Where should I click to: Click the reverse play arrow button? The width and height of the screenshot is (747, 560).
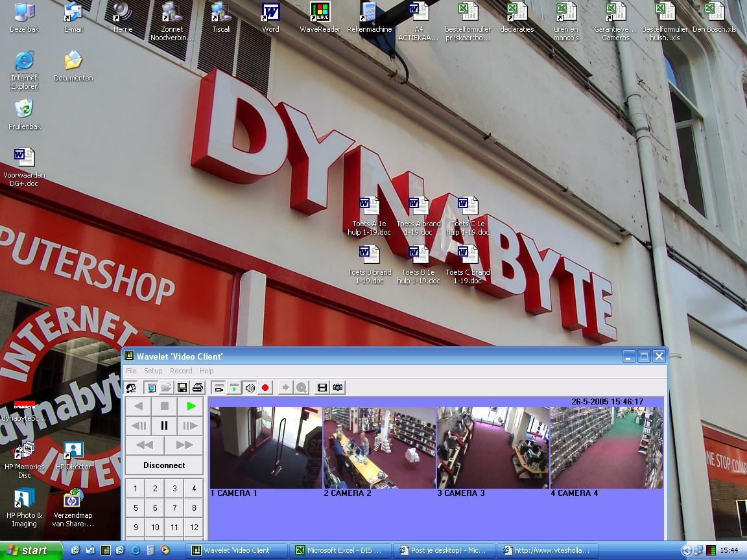[139, 406]
